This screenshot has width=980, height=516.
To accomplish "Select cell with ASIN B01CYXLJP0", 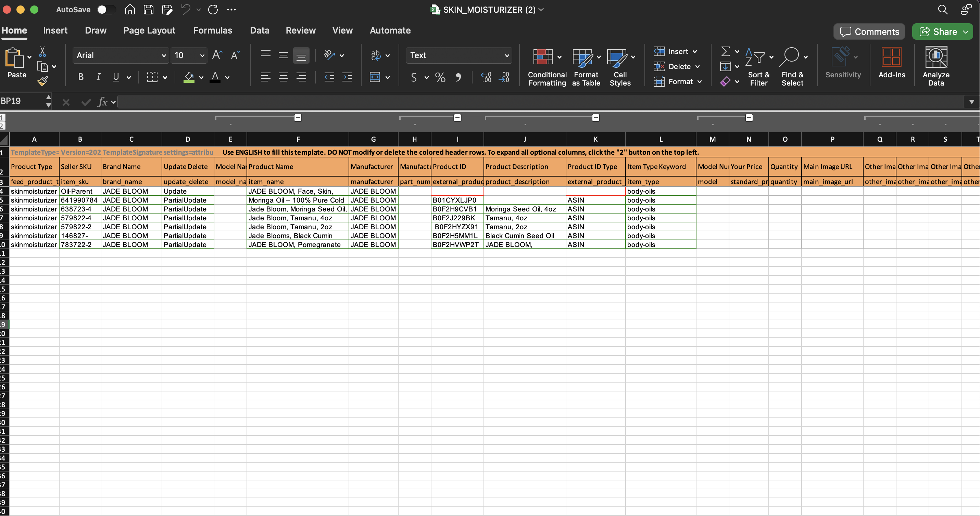I will coord(457,200).
